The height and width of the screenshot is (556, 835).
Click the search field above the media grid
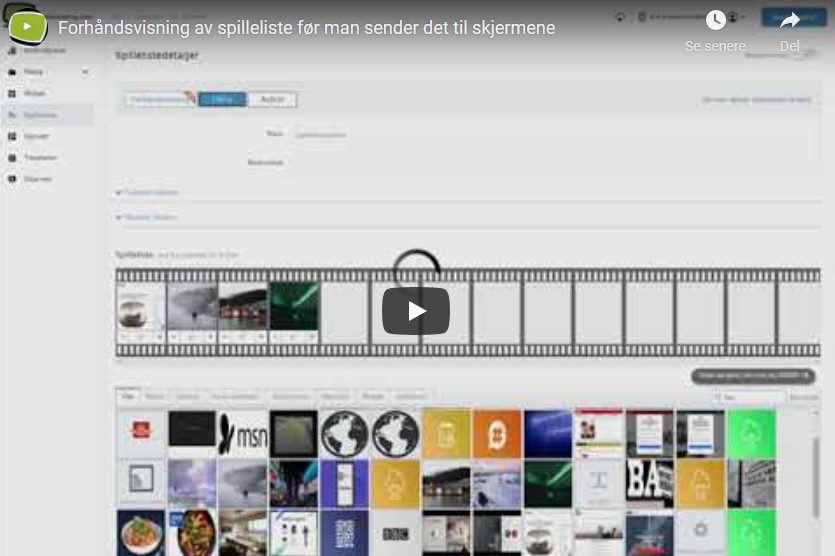[748, 397]
